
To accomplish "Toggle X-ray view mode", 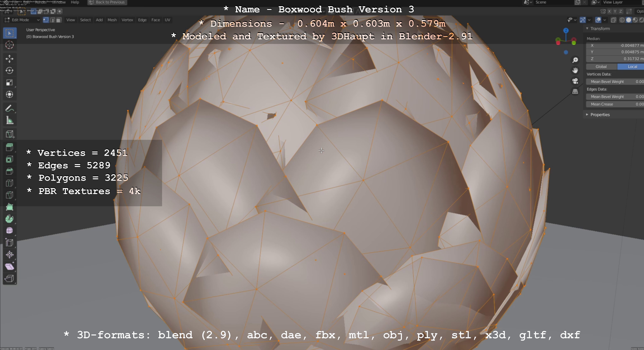I will (613, 20).
